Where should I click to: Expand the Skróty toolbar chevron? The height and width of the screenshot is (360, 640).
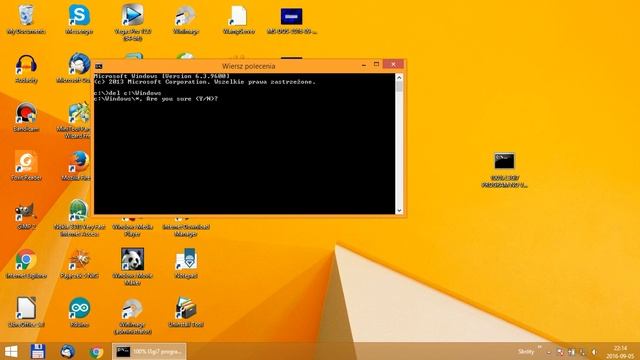click(540, 348)
